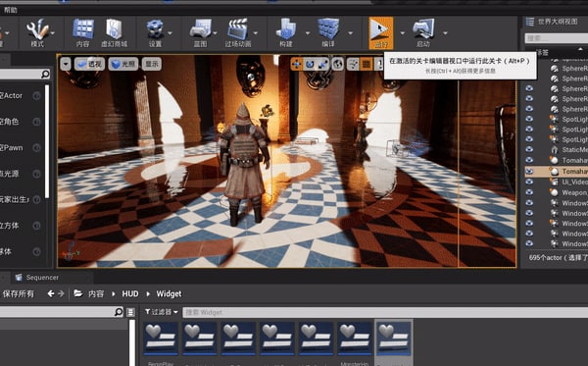Screen dimensions: 588x366
Task: Click the search magnifier in Modes panel
Action: 45,74
